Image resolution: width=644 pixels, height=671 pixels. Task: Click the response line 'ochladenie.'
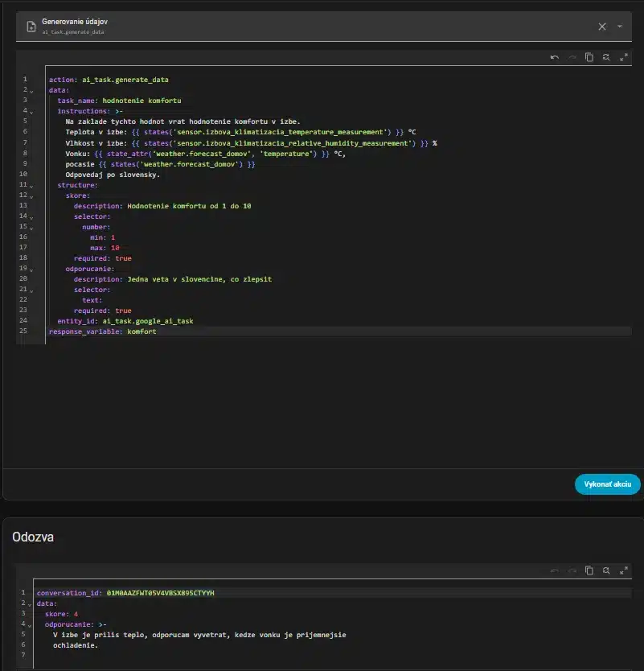pos(76,645)
